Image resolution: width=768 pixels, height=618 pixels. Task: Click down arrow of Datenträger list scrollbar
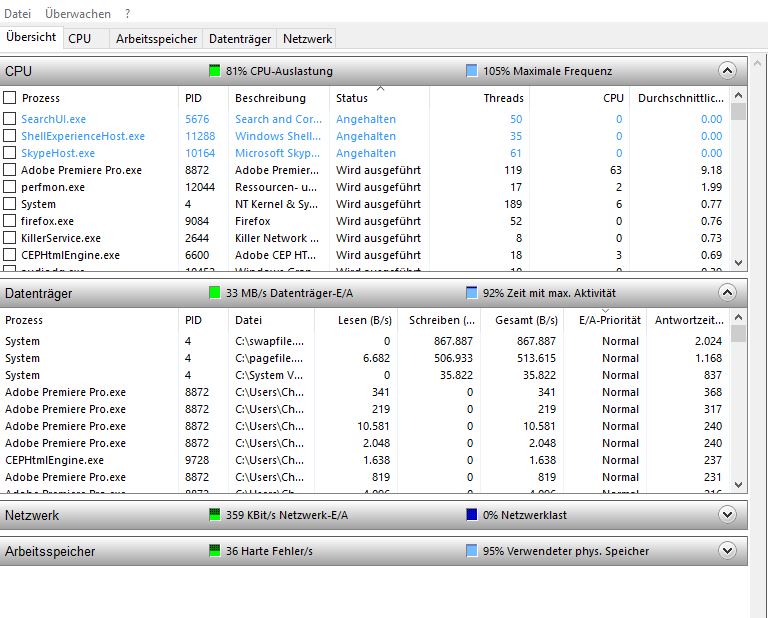click(x=739, y=485)
